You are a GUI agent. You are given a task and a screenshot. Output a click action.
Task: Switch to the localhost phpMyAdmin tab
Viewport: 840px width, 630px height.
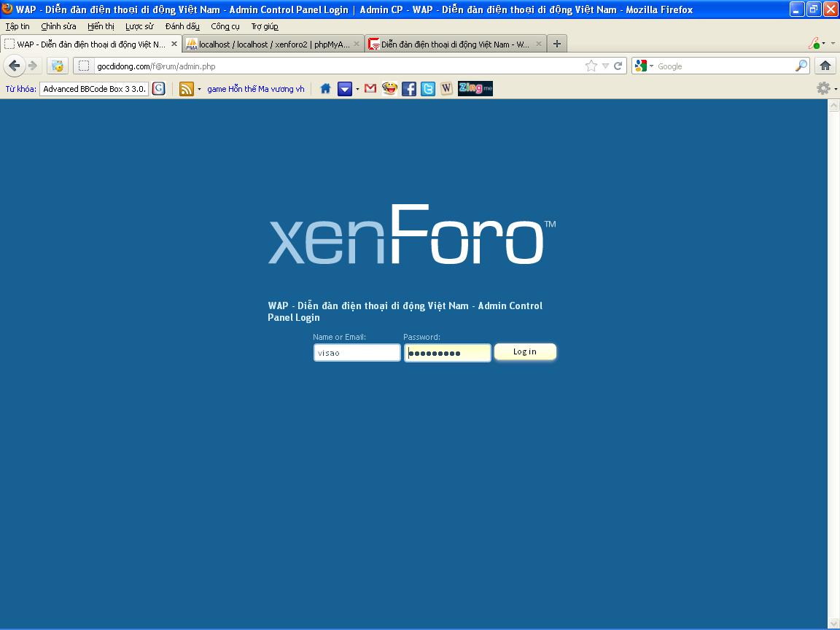(x=273, y=44)
